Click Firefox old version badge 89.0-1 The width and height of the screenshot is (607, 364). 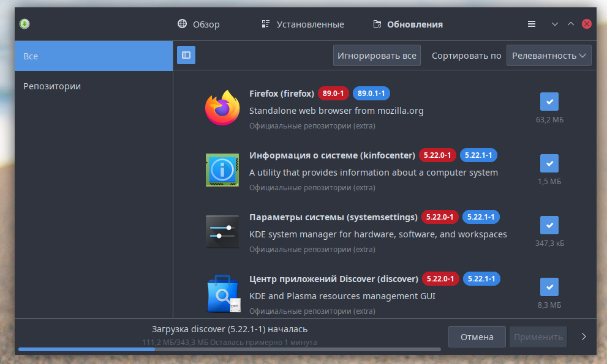333,93
